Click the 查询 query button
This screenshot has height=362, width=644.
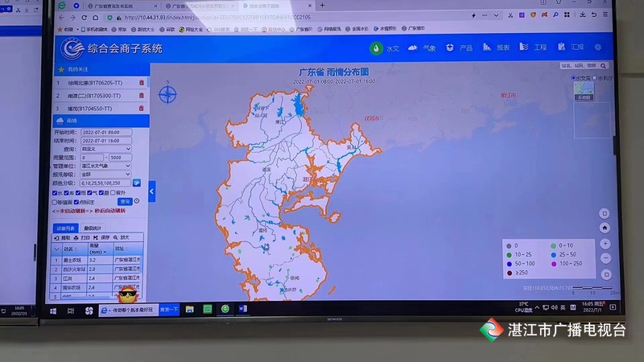tap(125, 201)
